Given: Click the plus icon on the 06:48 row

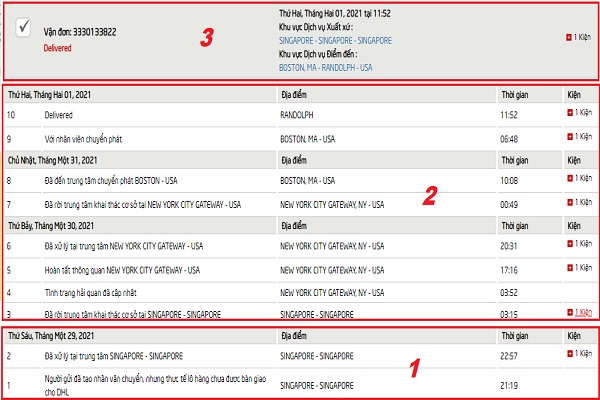Looking at the screenshot, I should coord(570,138).
